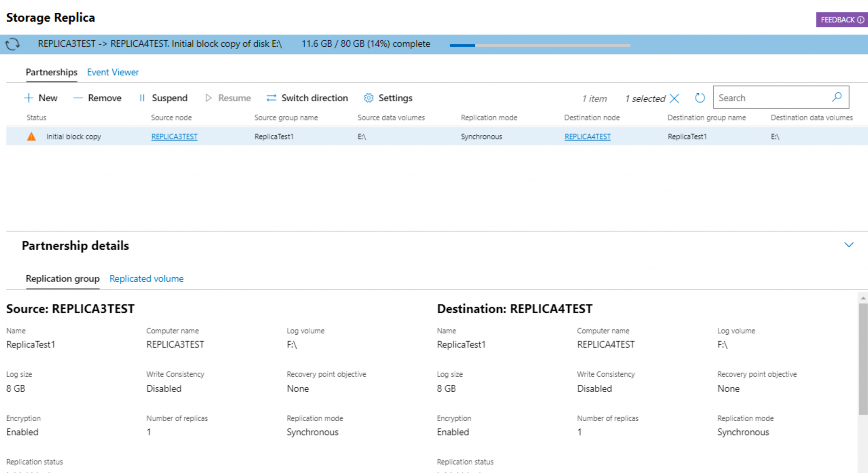Click the FEEDBACK button
Viewport: 868px width, 473px height.
pyautogui.click(x=841, y=20)
